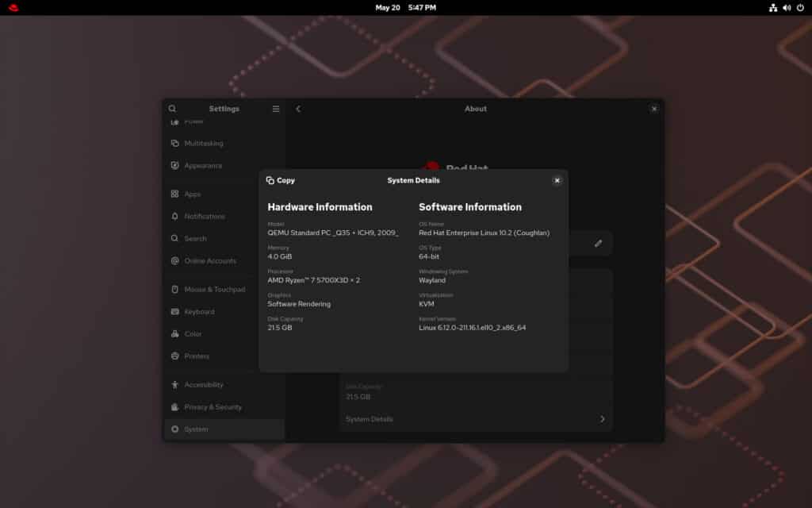Click the Red Hat logo in top bar
The image size is (812, 508).
13,8
